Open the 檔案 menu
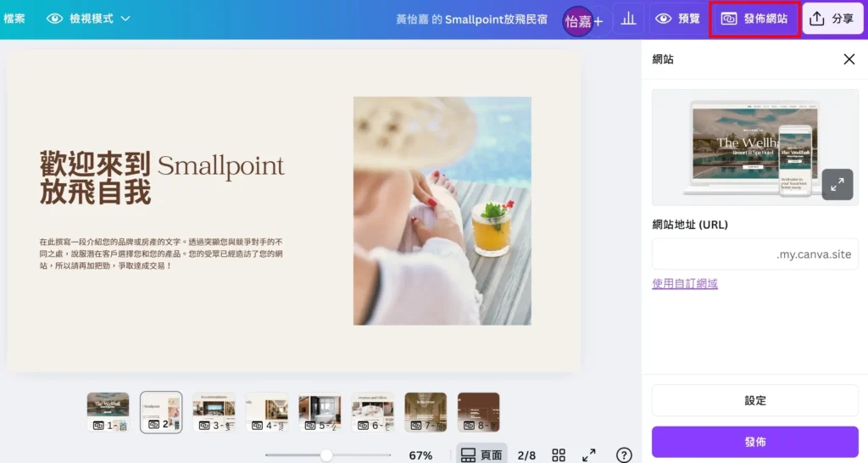This screenshot has width=868, height=463. pyautogui.click(x=14, y=19)
